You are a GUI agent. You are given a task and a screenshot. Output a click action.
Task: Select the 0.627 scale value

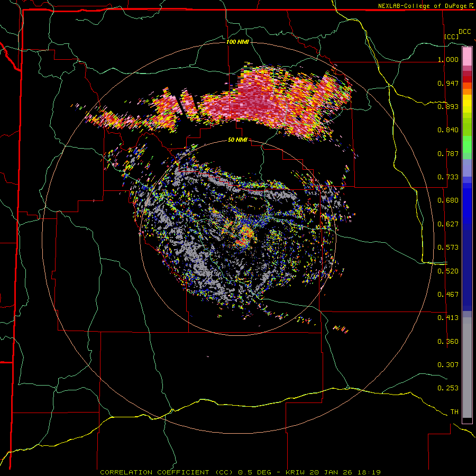point(448,224)
